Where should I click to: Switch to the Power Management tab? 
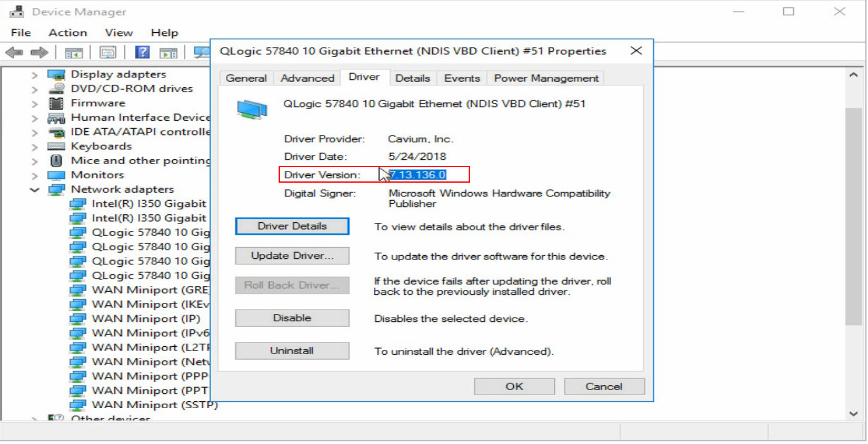click(x=546, y=78)
